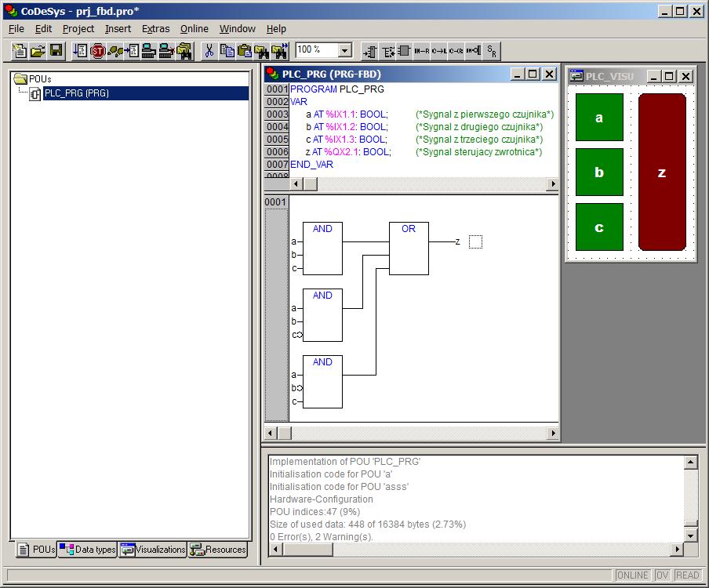The height and width of the screenshot is (588, 709).
Task: Click the declaration line 'a AT %IX1.1: BOOL;'
Action: click(x=347, y=114)
